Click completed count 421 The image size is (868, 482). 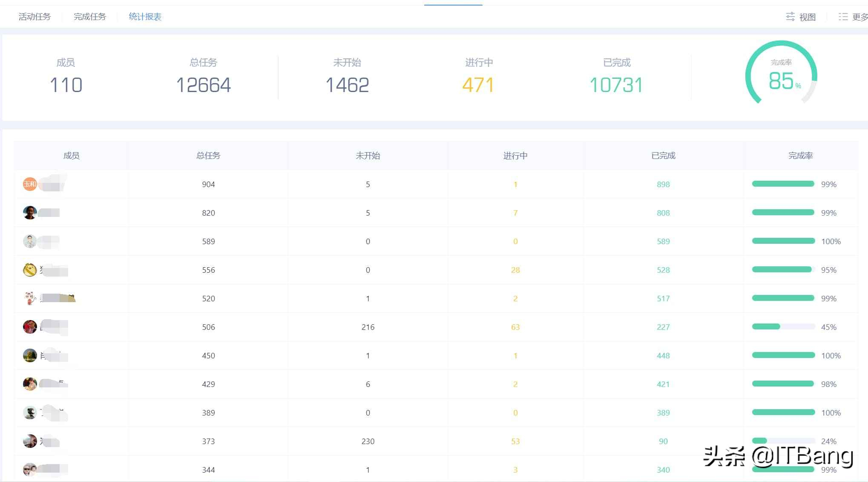pyautogui.click(x=663, y=384)
